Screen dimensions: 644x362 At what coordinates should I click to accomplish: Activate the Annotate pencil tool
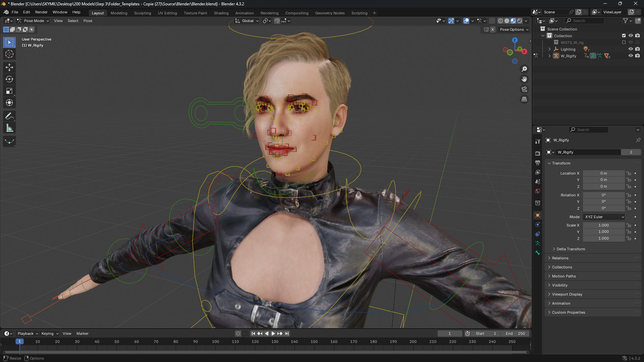pos(9,116)
